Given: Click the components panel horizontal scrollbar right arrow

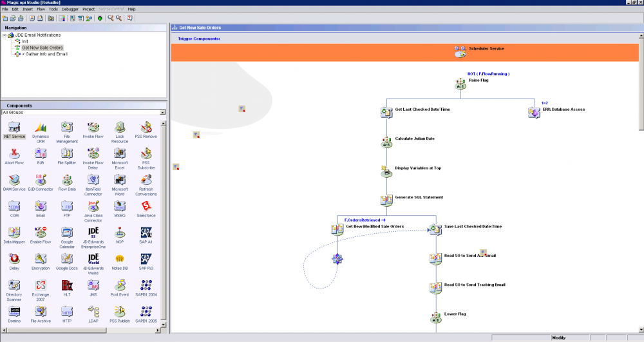Looking at the screenshot, I should [x=158, y=330].
